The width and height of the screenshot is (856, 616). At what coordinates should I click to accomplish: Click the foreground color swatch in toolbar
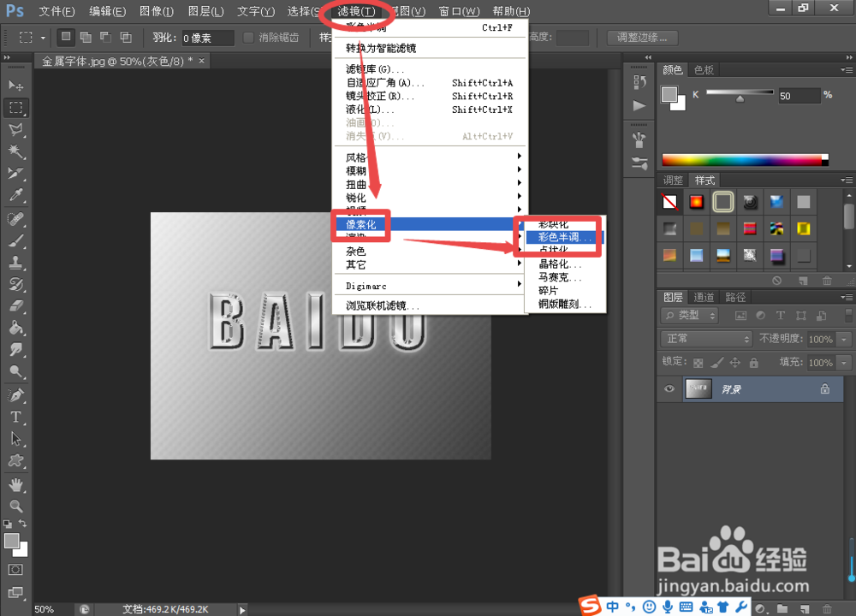coord(11,541)
